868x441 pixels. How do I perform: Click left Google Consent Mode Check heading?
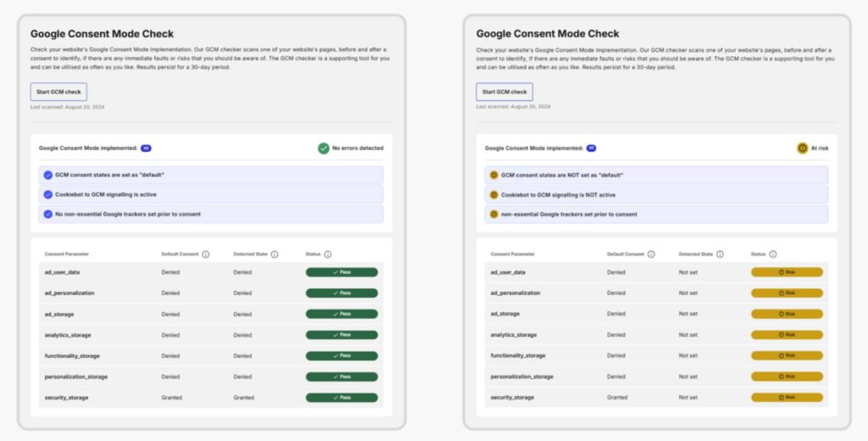102,34
